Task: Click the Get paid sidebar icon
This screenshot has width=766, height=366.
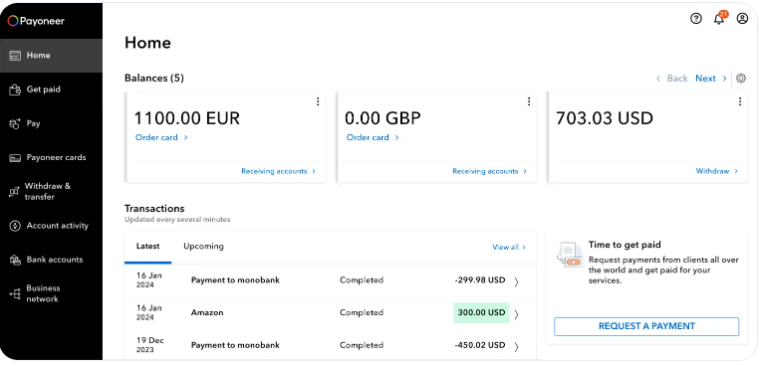Action: pyautogui.click(x=15, y=89)
